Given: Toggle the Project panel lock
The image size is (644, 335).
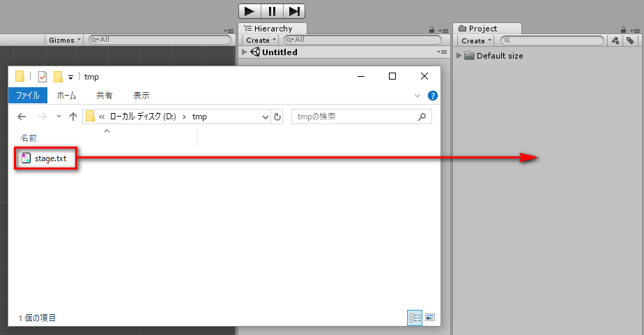Looking at the screenshot, I should (624, 29).
